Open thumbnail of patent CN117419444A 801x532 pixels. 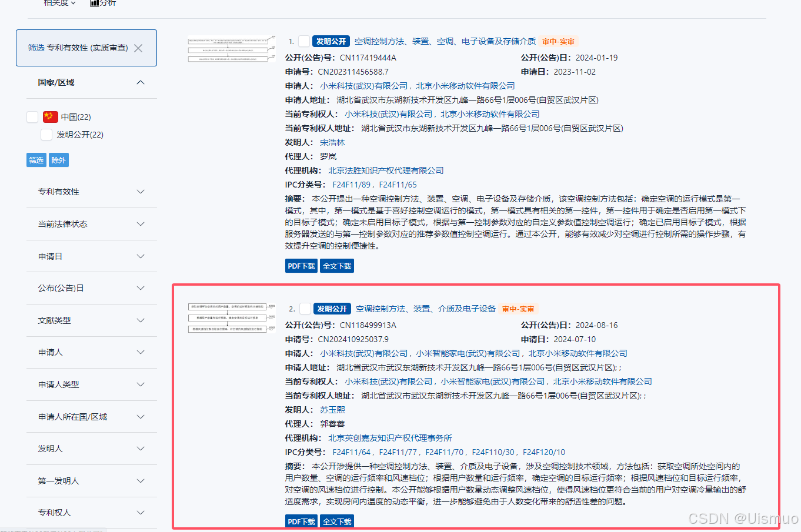point(232,49)
